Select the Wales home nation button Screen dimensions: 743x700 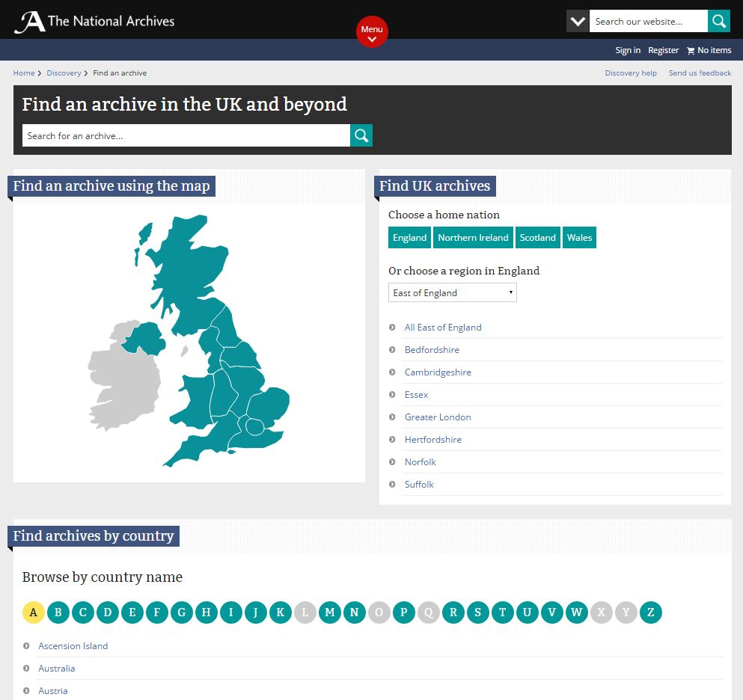[579, 237]
